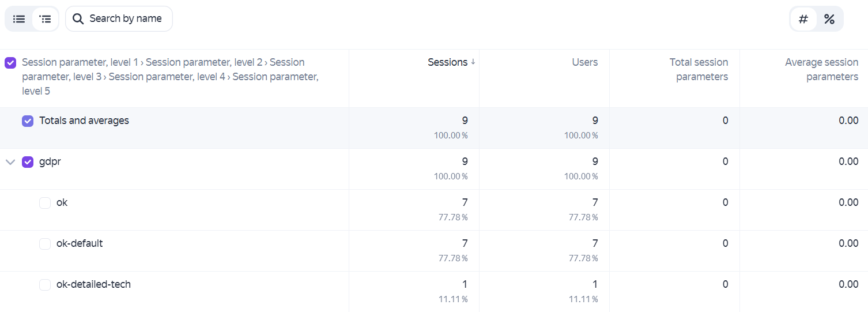Select the ok-default row checkbox
868x312 pixels.
pyautogui.click(x=45, y=244)
